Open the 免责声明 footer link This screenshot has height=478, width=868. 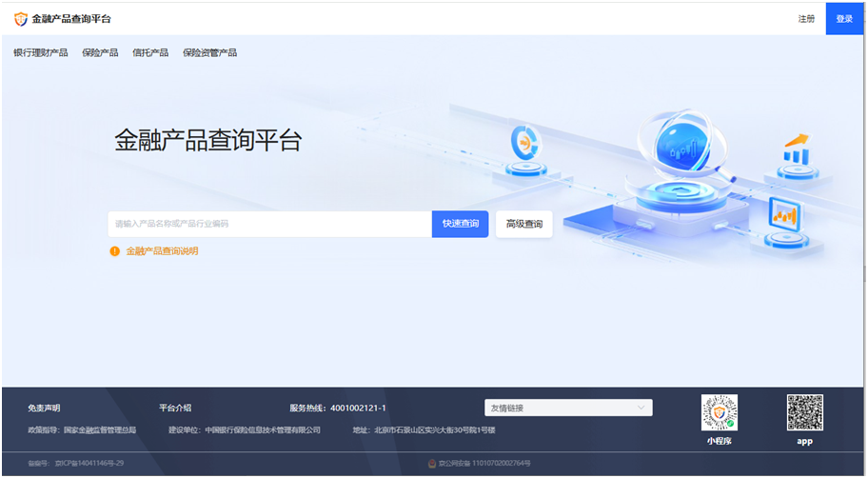[44, 408]
